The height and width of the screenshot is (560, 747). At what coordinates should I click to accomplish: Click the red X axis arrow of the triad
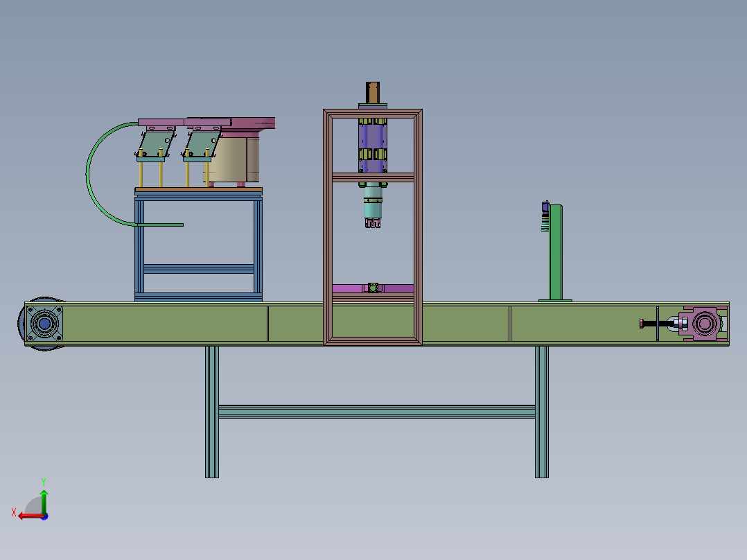[x=31, y=516]
